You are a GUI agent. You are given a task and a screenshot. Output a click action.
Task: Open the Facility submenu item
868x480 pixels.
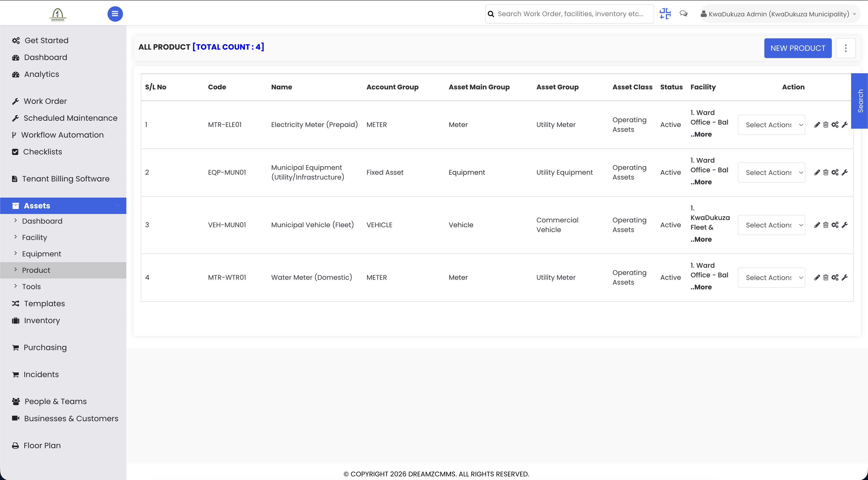(x=34, y=238)
